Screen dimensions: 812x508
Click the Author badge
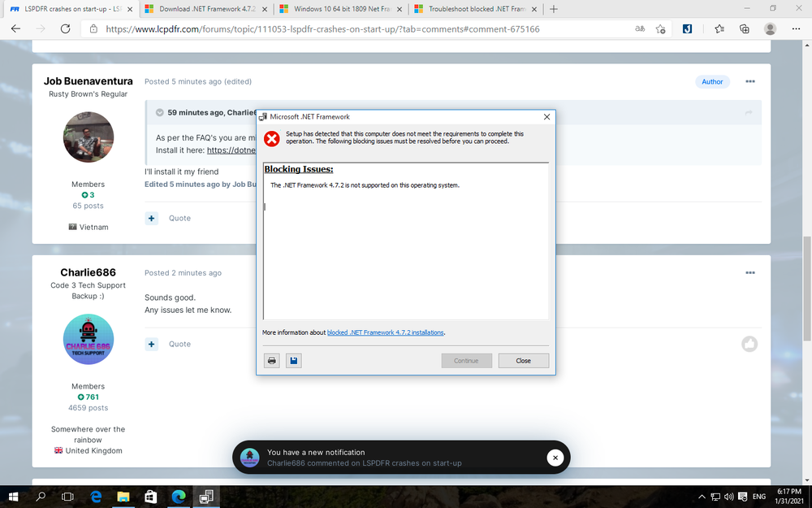[712, 81]
